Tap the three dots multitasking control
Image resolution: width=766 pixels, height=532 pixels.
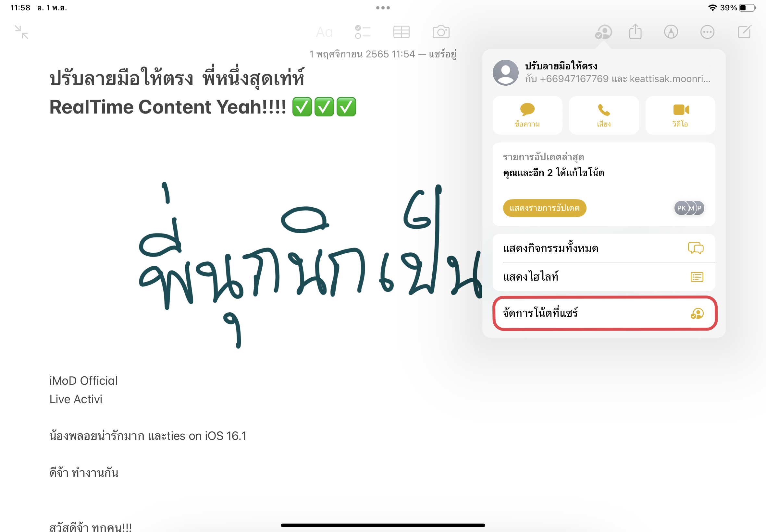click(x=383, y=8)
